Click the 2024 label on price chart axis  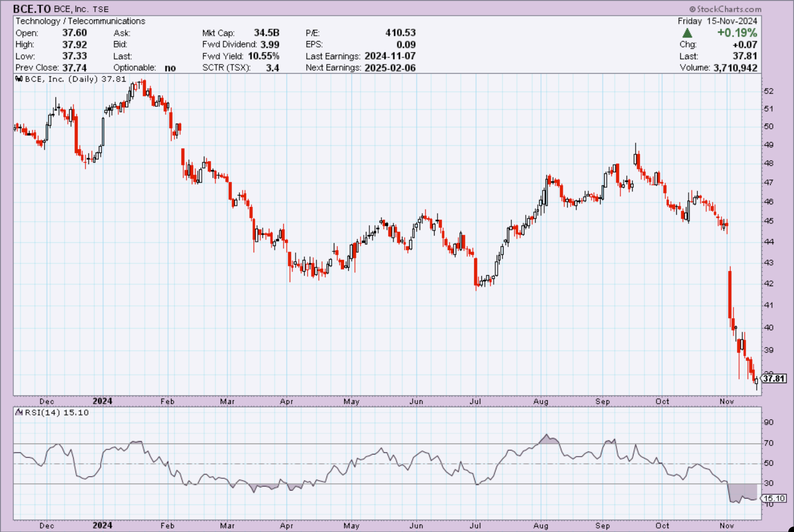tap(102, 401)
